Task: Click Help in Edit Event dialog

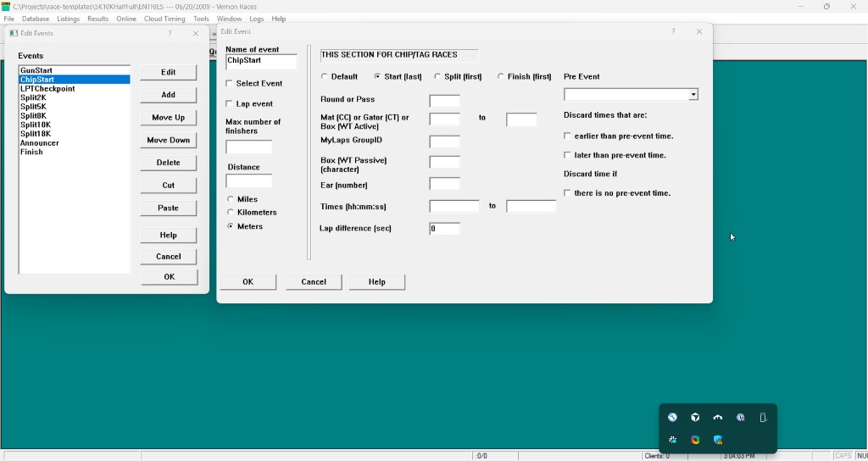Action: [x=377, y=281]
